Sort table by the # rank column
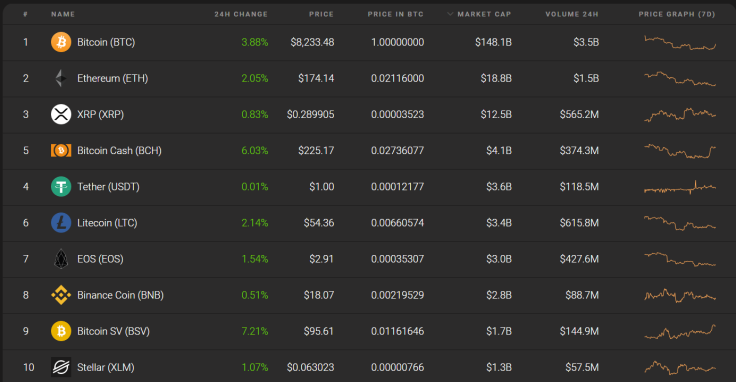Image resolution: width=736 pixels, height=382 pixels. click(x=25, y=14)
